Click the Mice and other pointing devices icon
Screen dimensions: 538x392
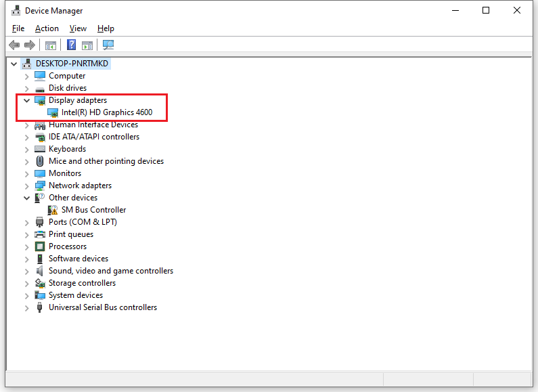40,161
